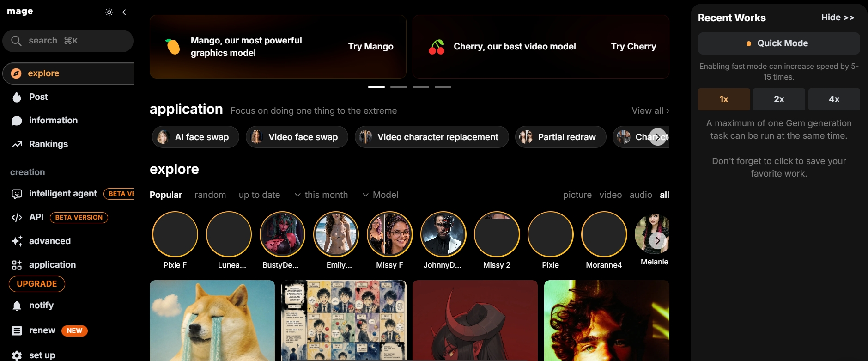Open the intelligent agent chat icon
868x361 pixels.
click(17, 194)
